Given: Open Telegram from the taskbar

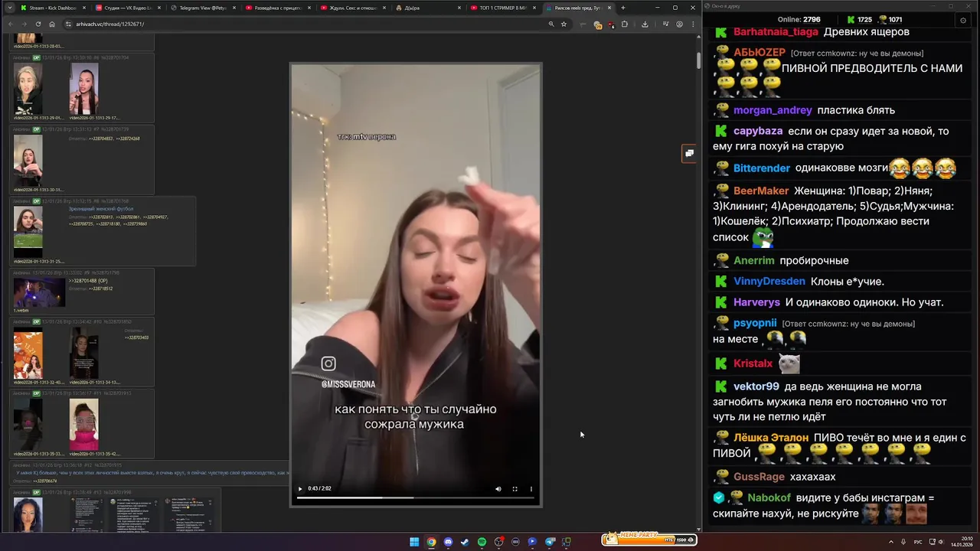Looking at the screenshot, I should (x=549, y=542).
